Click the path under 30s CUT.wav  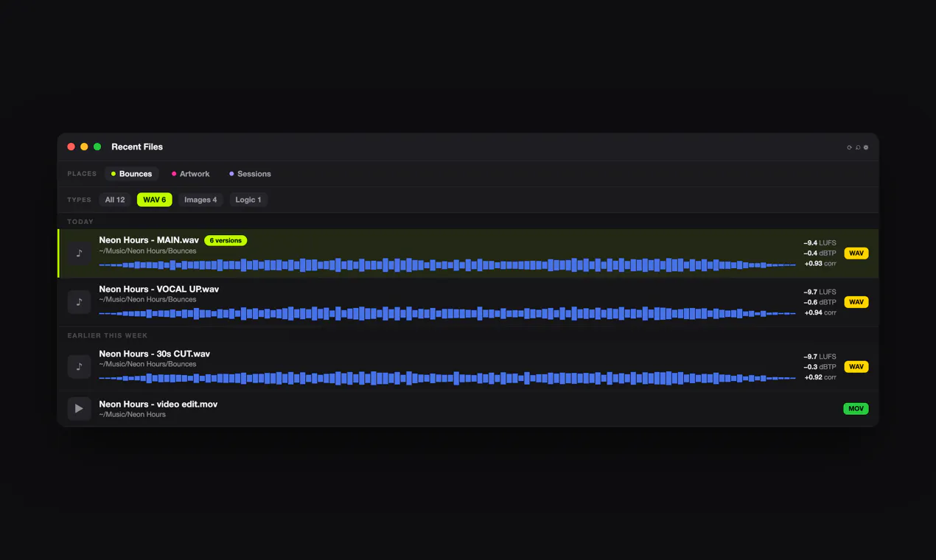147,364
